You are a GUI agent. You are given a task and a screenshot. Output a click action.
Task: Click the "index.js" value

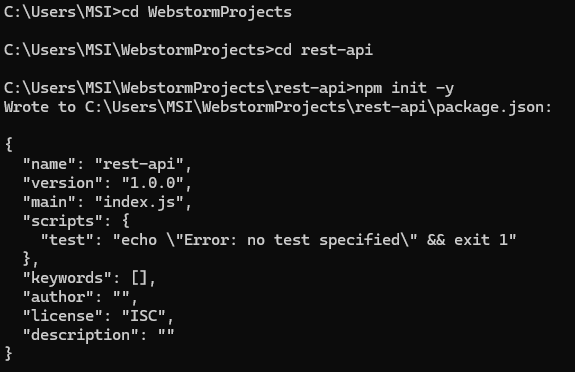pyautogui.click(x=139, y=202)
